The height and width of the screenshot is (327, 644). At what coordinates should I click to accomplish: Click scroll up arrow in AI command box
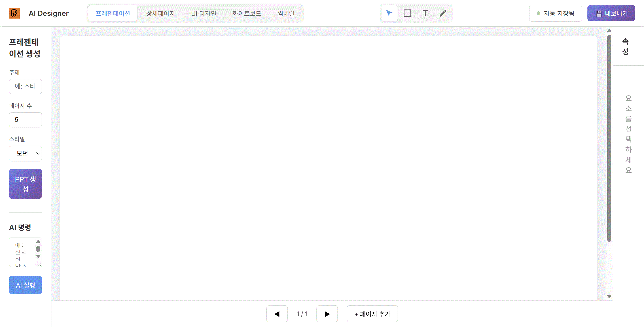[x=38, y=242]
